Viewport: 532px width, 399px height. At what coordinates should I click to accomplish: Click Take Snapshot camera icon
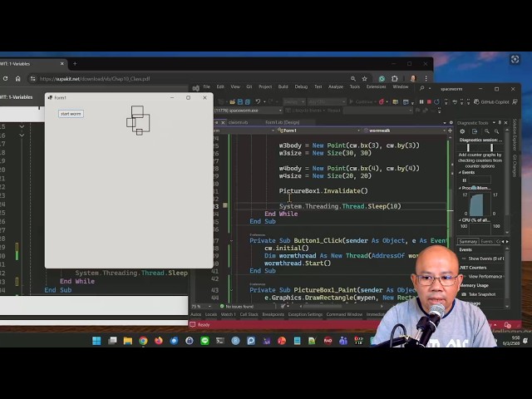tap(464, 294)
